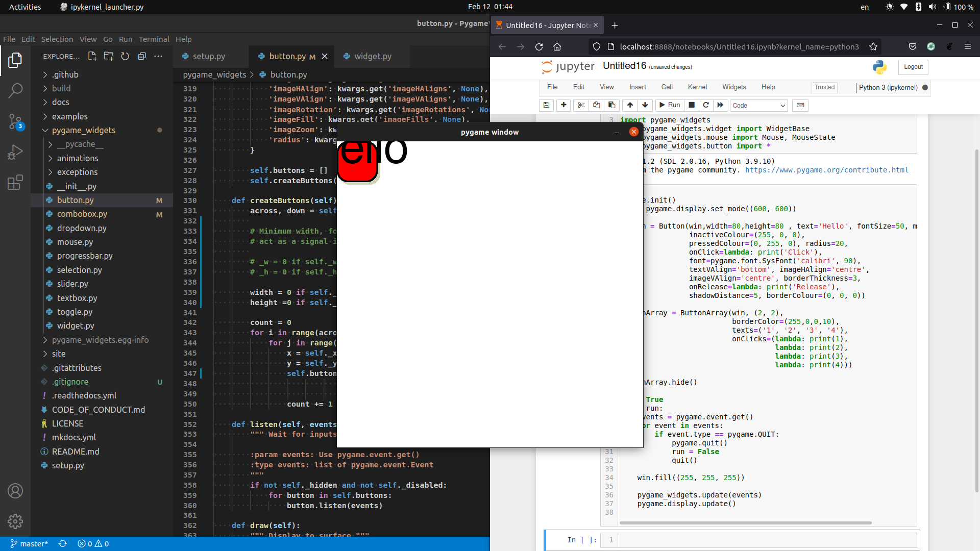Open the Extensions view in VS Code
Screen dimensions: 980x551
coord(15,182)
